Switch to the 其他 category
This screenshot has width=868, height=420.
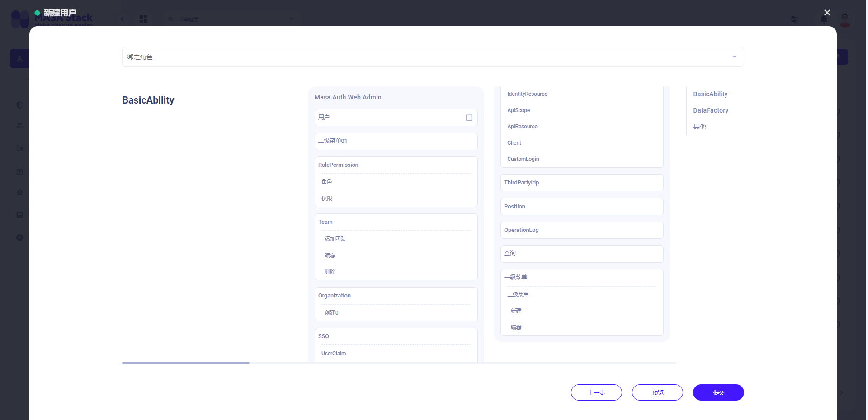[x=700, y=127]
